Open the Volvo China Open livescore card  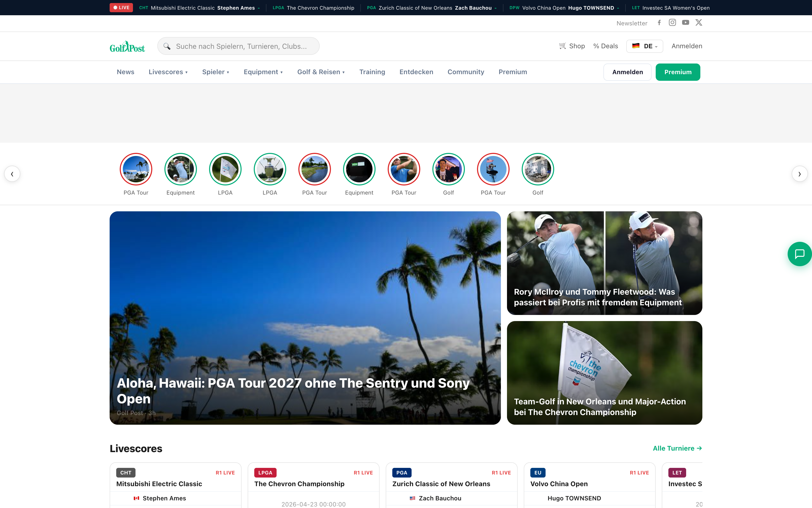click(x=589, y=485)
